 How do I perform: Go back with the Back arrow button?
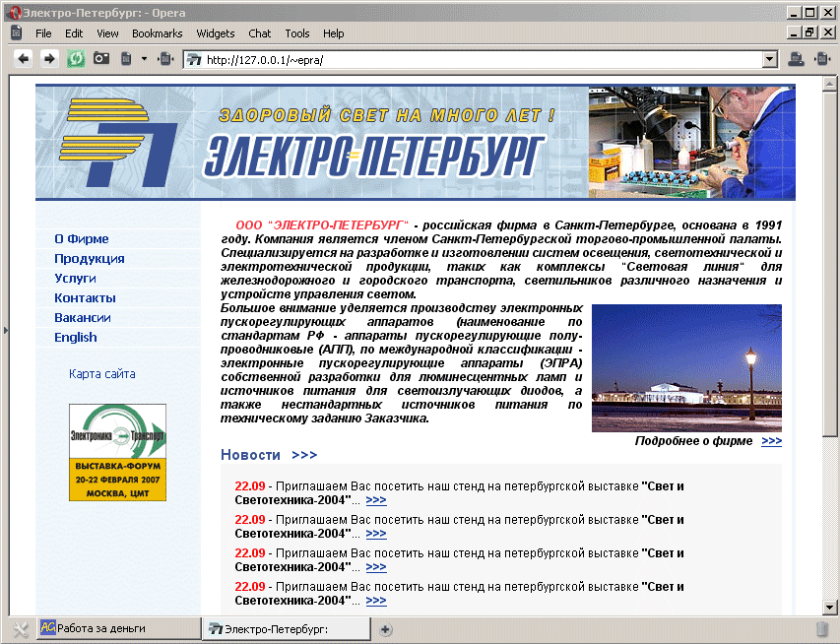tap(23, 59)
